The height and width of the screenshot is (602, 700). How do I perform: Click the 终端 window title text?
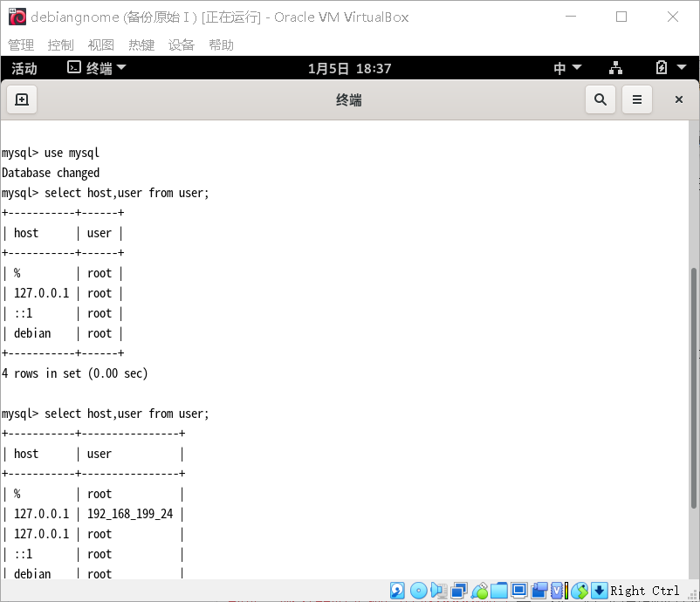click(348, 100)
